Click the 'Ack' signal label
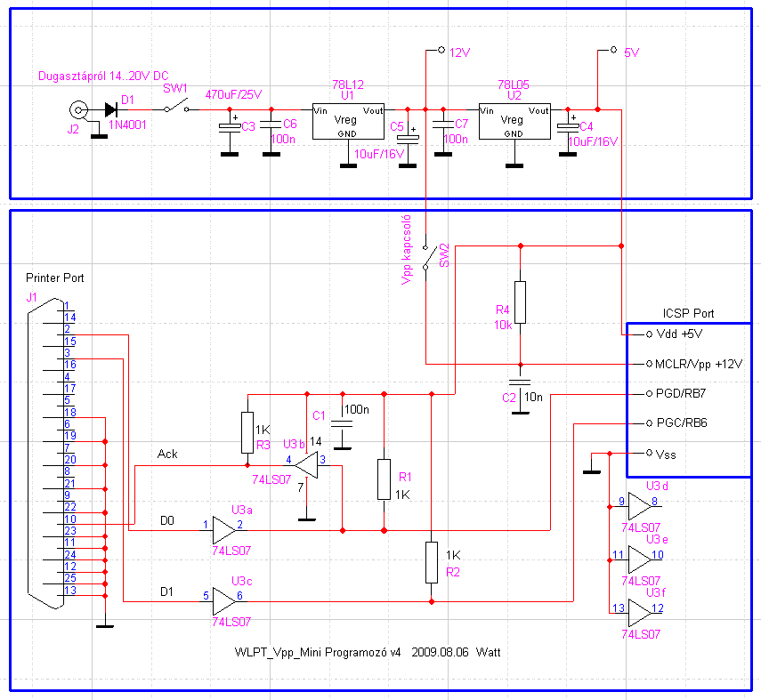761x700 pixels. [x=167, y=454]
